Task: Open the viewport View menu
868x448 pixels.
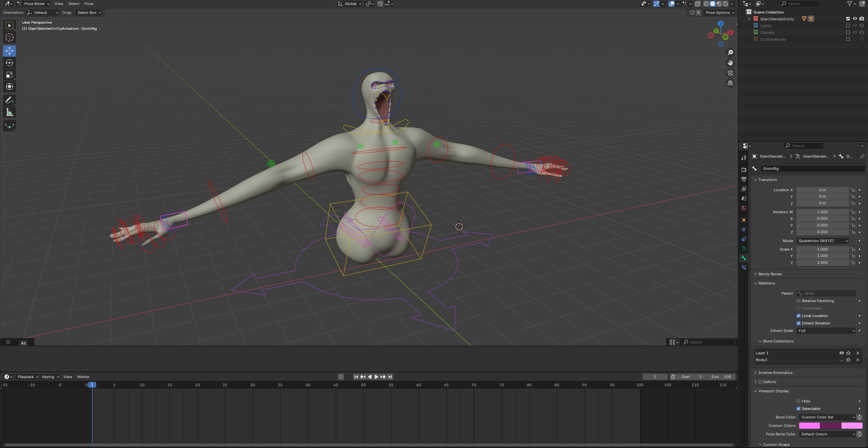Action: (59, 4)
